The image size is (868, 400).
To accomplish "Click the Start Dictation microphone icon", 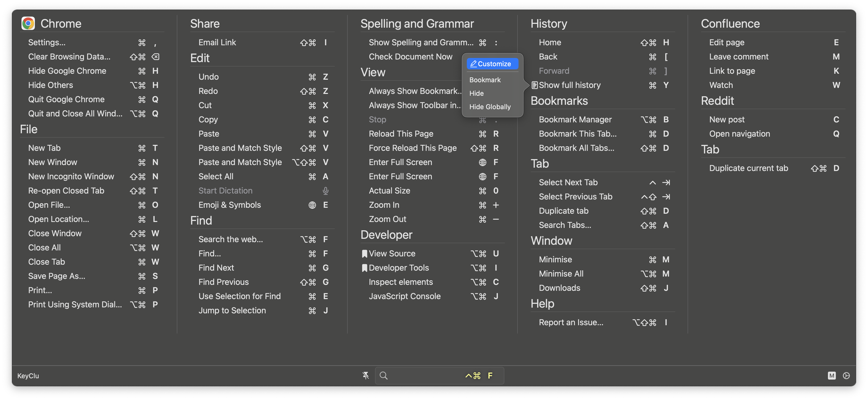I will click(325, 191).
